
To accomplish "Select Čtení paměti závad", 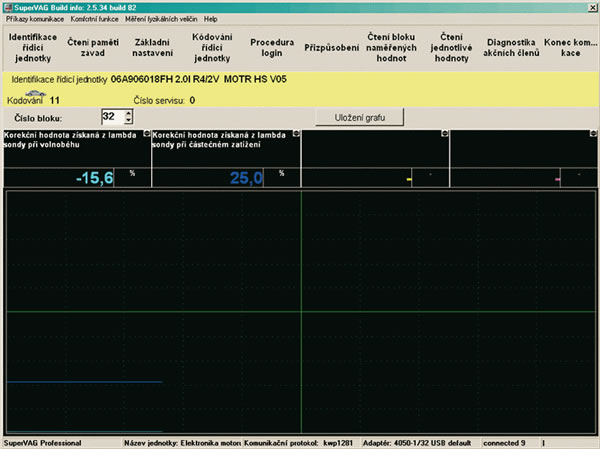I will tap(93, 48).
